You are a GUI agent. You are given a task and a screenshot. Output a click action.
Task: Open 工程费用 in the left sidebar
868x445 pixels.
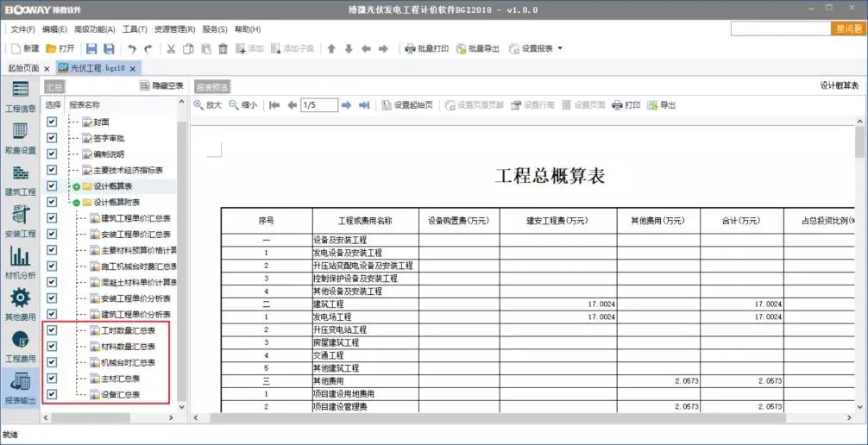[21, 347]
